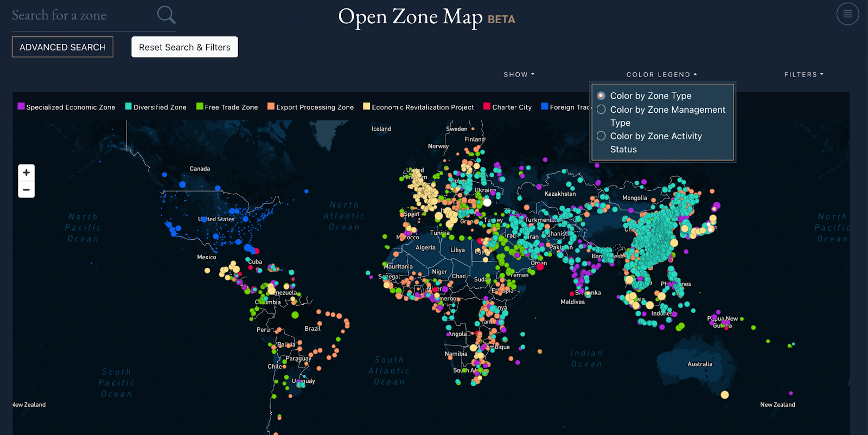Viewport: 868px width, 435px height.
Task: Expand the SHOW dropdown
Action: [x=519, y=74]
